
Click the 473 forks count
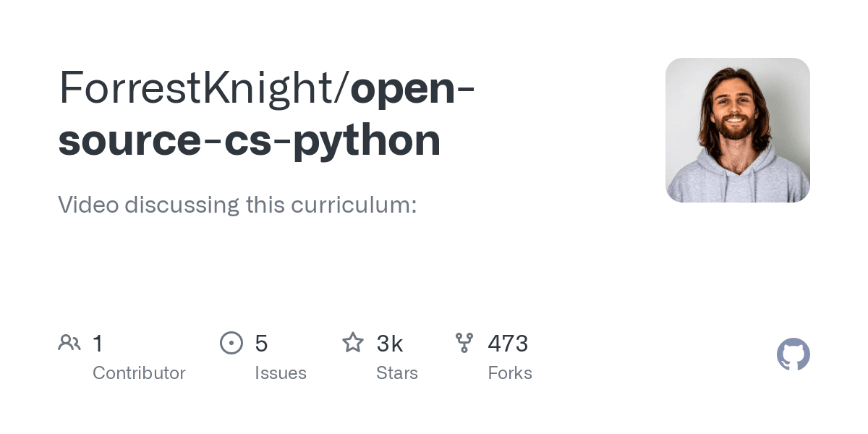[x=508, y=343]
